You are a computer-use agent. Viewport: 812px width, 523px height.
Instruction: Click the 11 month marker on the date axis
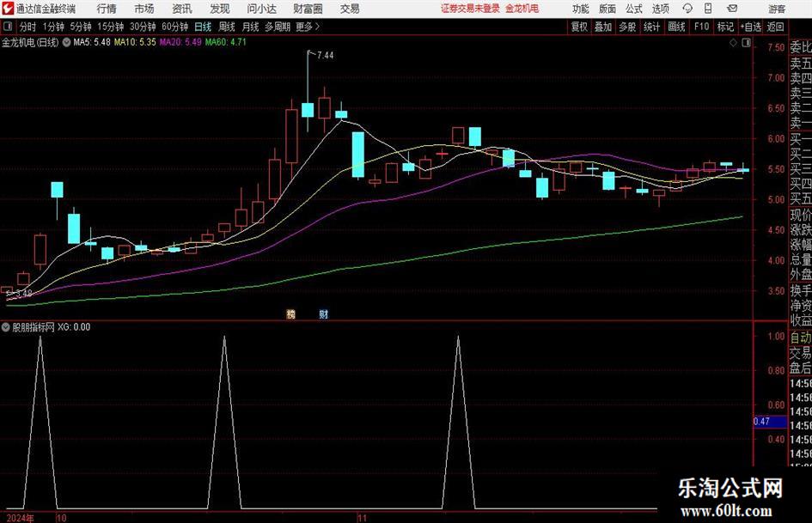[363, 518]
